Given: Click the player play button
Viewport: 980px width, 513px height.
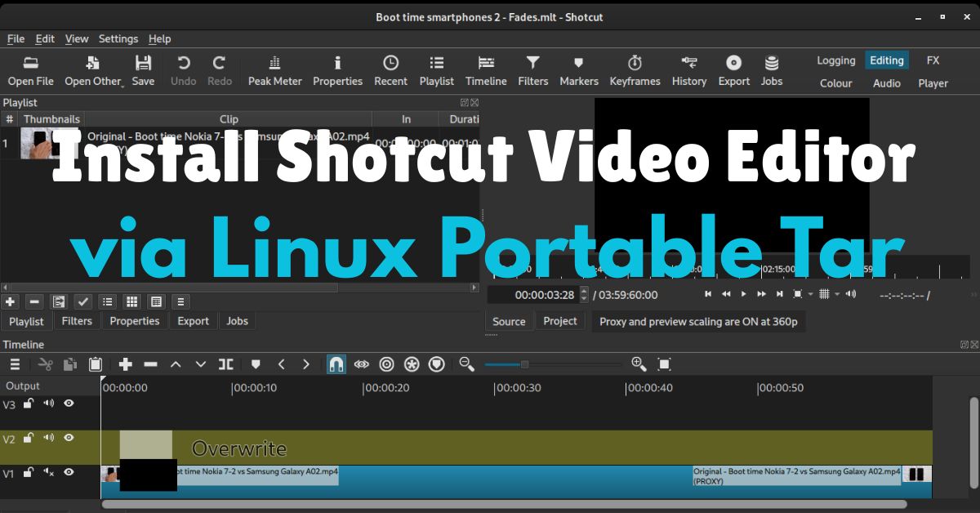Looking at the screenshot, I should [x=743, y=294].
